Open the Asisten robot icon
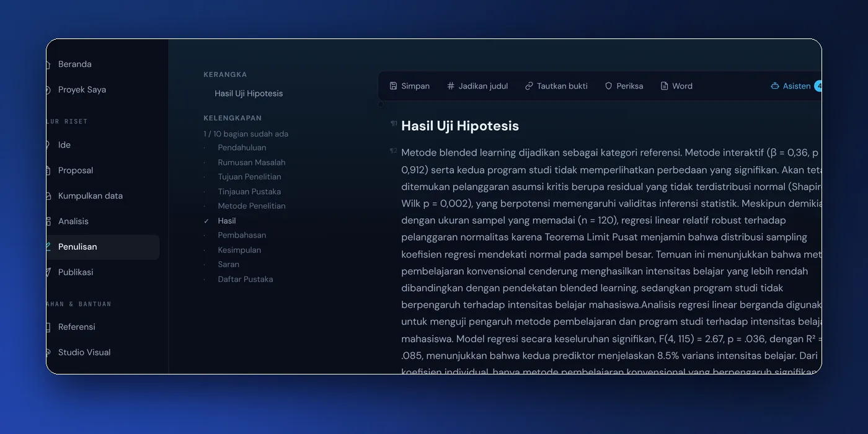This screenshot has height=434, width=868. pos(774,86)
